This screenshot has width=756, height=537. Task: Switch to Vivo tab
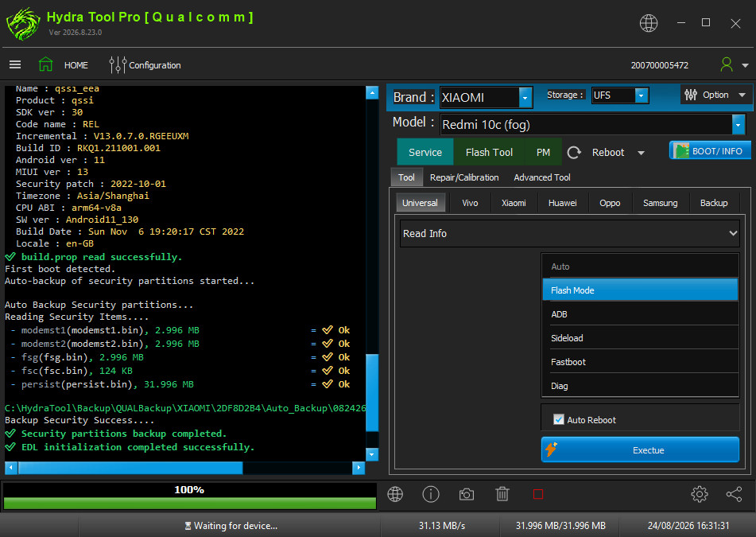pyautogui.click(x=470, y=203)
